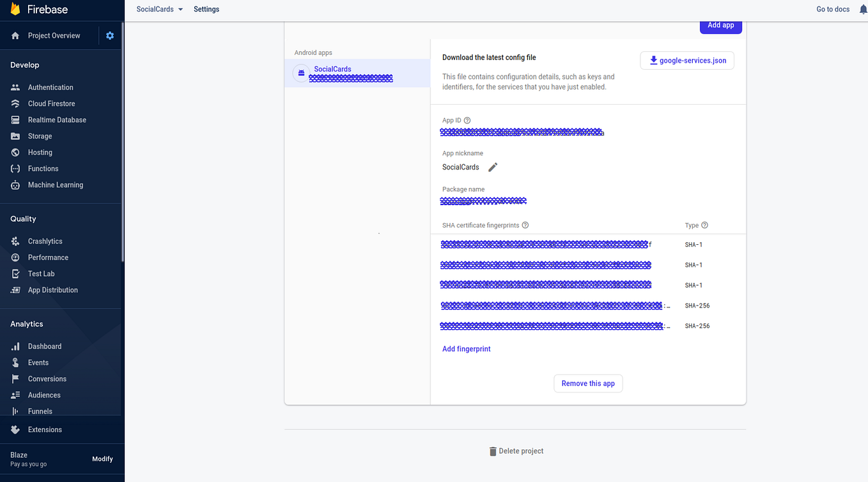
Task: Open Crashlytics from the sidebar
Action: [45, 241]
